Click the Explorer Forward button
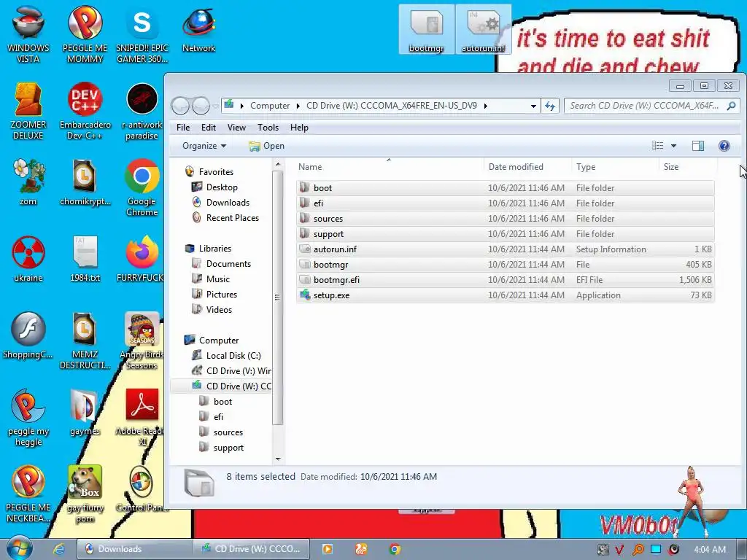Screen dimensions: 747x560 pyautogui.click(x=201, y=106)
